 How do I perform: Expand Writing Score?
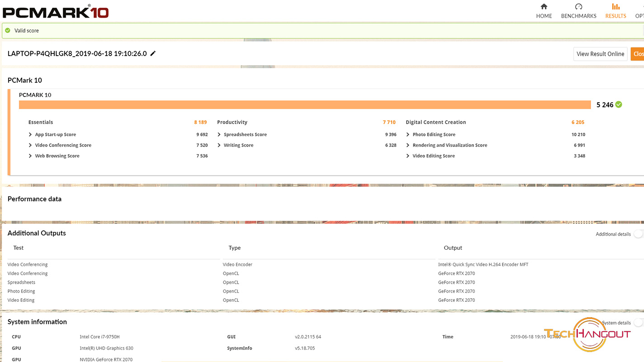219,145
